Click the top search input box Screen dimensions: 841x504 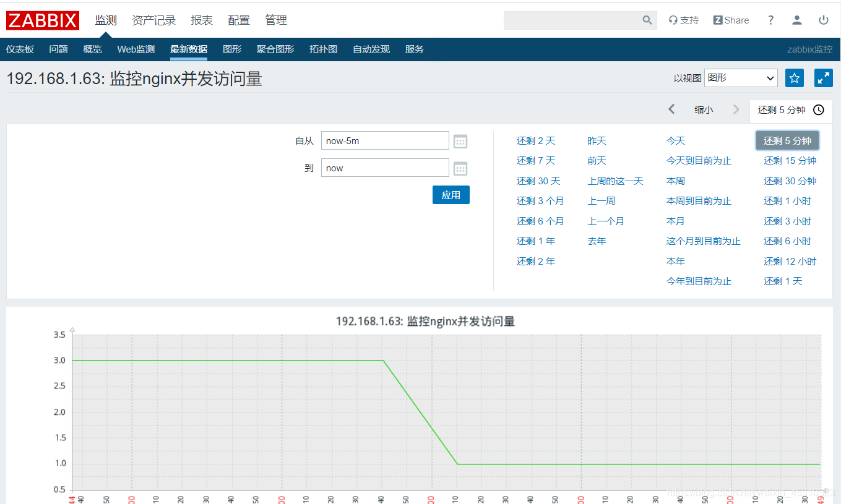click(x=572, y=20)
